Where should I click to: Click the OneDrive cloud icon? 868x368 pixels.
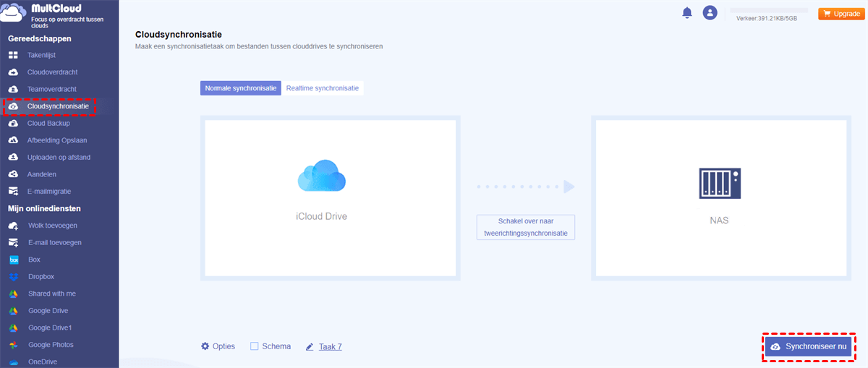(13, 362)
